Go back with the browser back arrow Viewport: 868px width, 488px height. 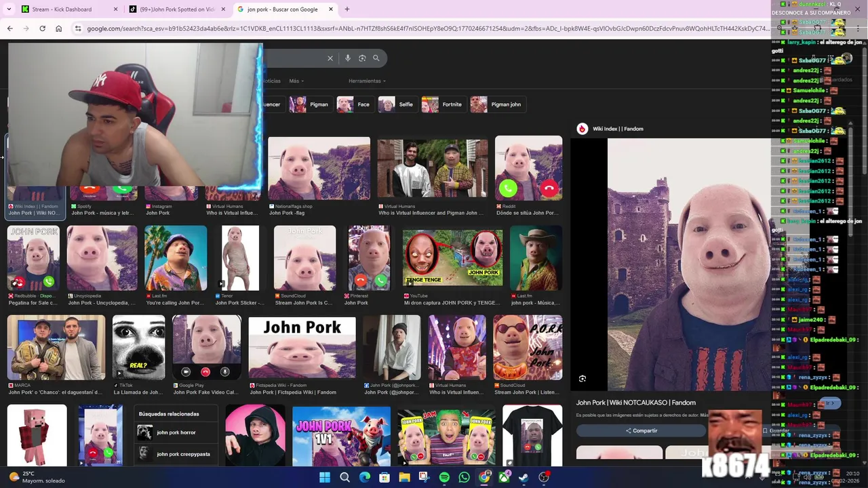(x=9, y=28)
